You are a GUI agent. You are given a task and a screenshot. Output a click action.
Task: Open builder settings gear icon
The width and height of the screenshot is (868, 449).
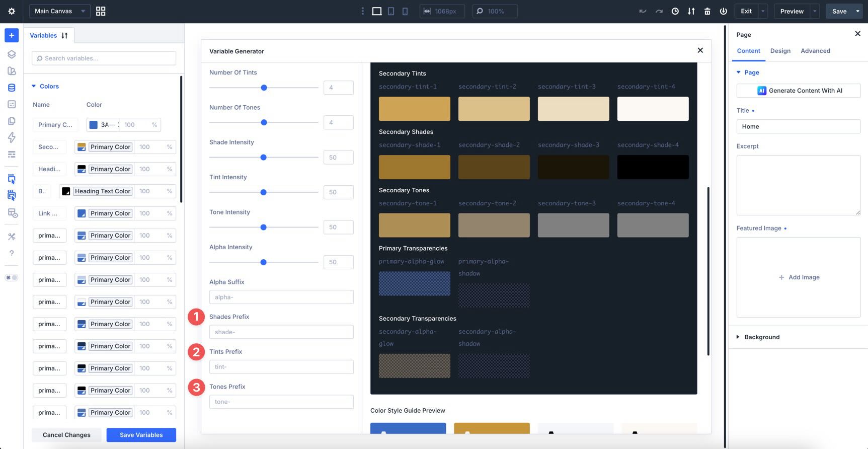click(x=12, y=11)
